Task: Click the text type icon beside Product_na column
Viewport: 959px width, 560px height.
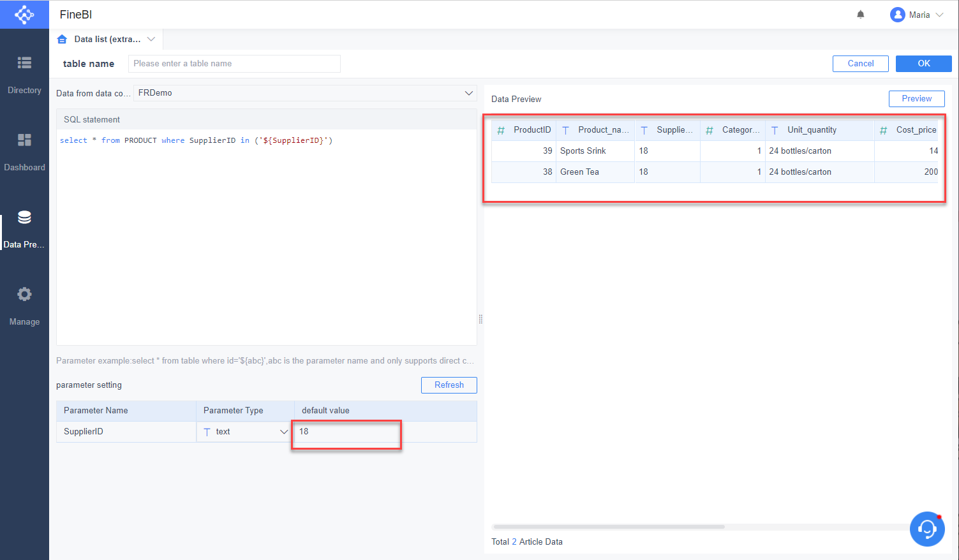Action: click(566, 129)
